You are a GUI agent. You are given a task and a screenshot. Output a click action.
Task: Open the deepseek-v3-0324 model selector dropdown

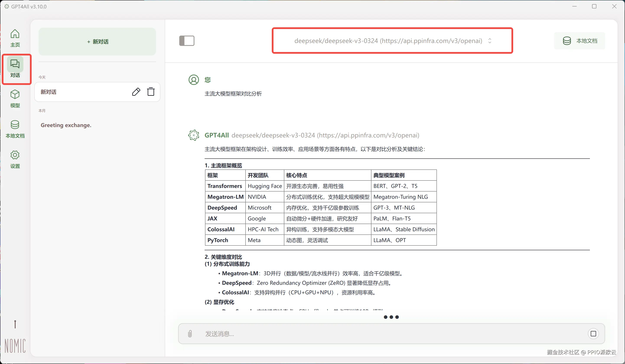[388, 41]
